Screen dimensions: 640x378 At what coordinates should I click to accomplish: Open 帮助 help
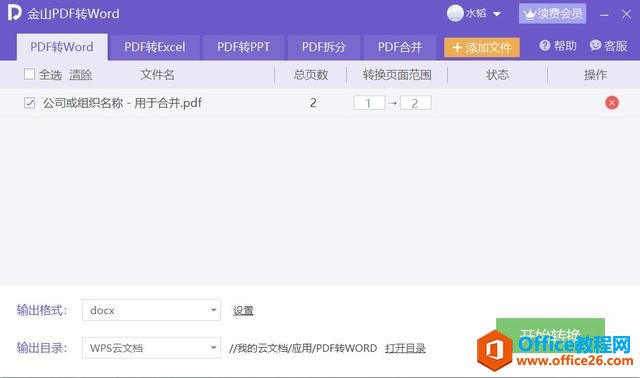coord(558,46)
